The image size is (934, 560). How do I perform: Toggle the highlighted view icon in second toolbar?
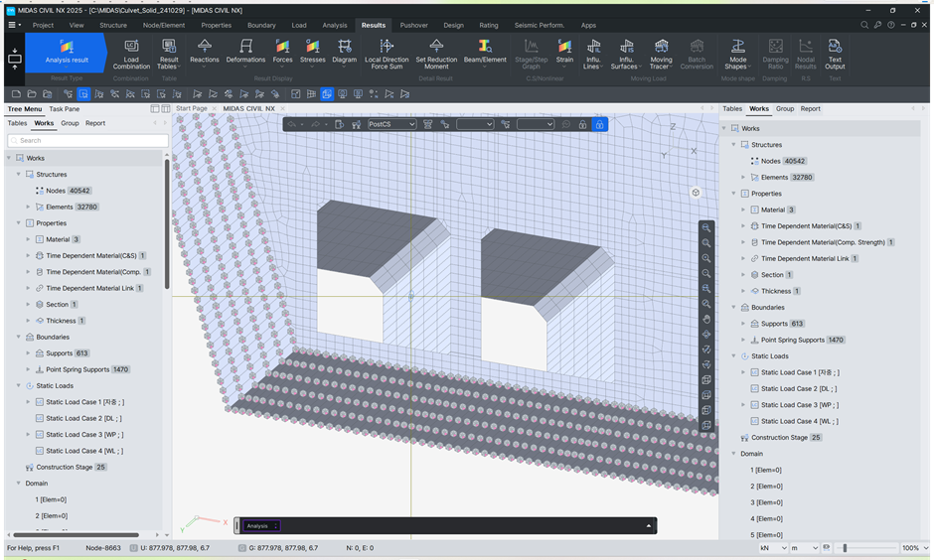327,94
